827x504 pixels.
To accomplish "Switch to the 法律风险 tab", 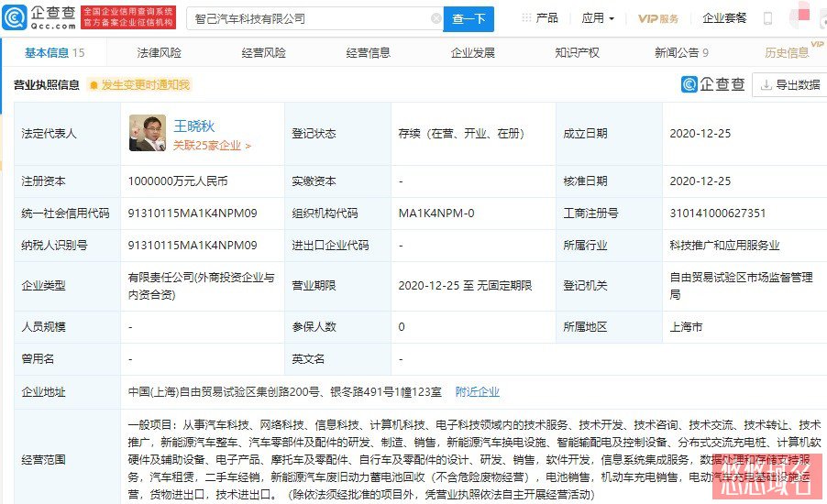I will (x=159, y=52).
